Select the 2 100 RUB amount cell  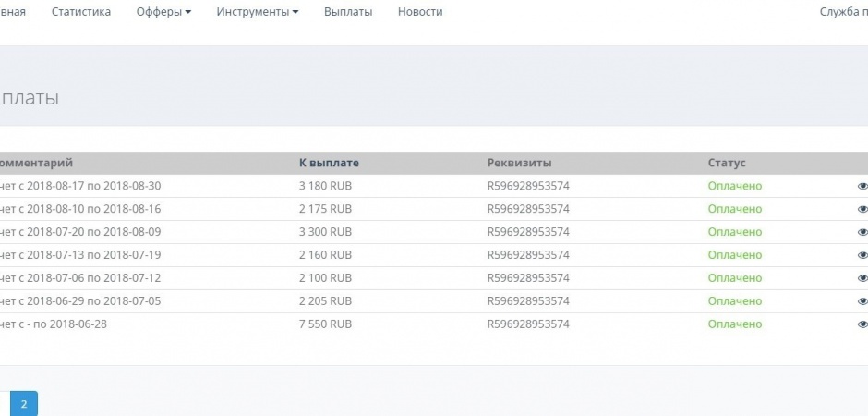pyautogui.click(x=325, y=278)
